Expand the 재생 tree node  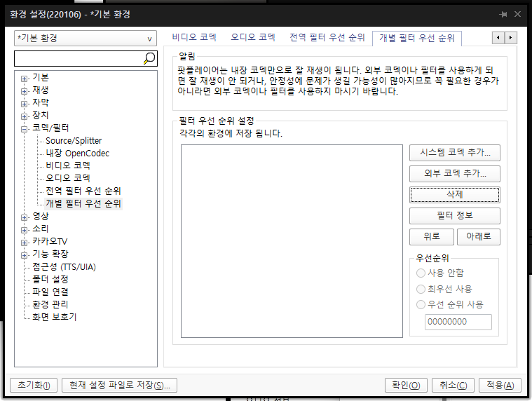click(24, 91)
